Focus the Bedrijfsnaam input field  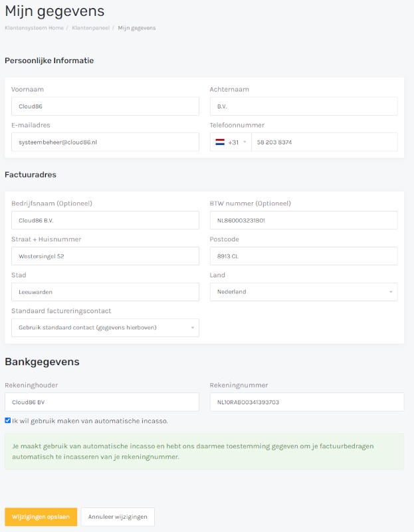tap(105, 221)
